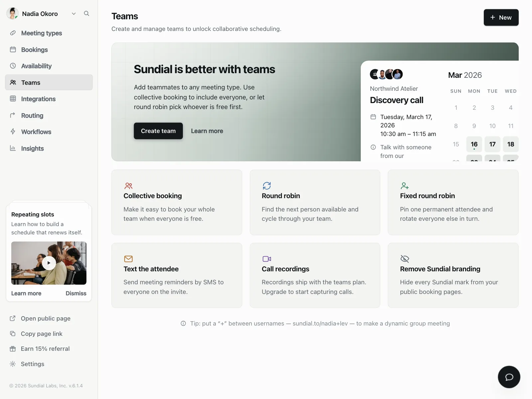Click the Fixed round robin user-plus icon

click(405, 186)
